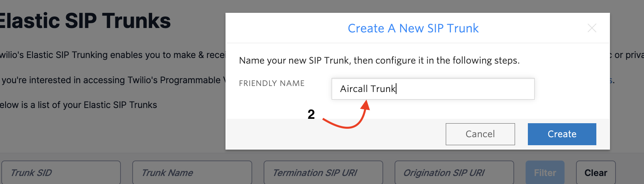
Task: Click the Elastic SIP Trunks page heading
Action: pyautogui.click(x=85, y=21)
